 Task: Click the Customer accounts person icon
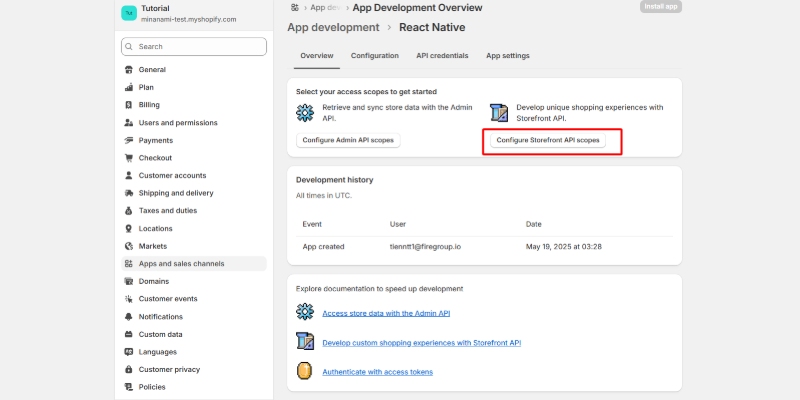click(x=129, y=176)
